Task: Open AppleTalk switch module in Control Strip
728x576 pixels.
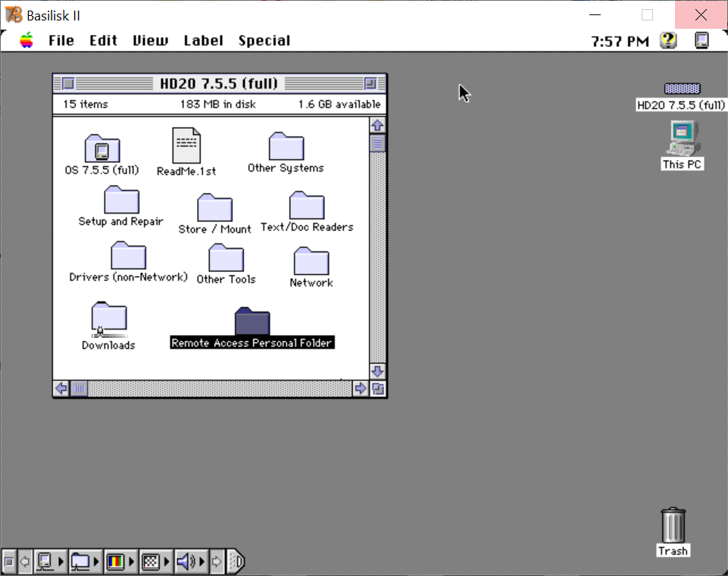Action: [51, 562]
